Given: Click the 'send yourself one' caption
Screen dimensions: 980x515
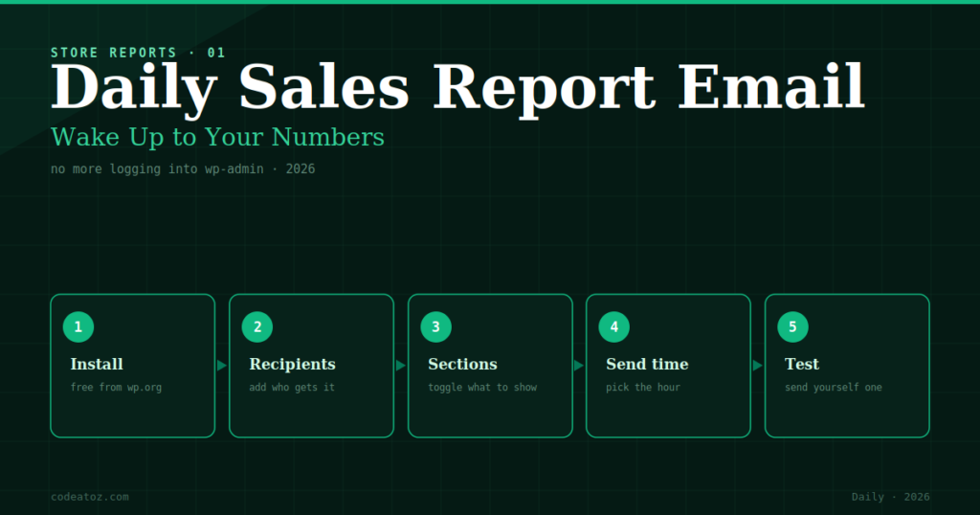Looking at the screenshot, I should 834,388.
